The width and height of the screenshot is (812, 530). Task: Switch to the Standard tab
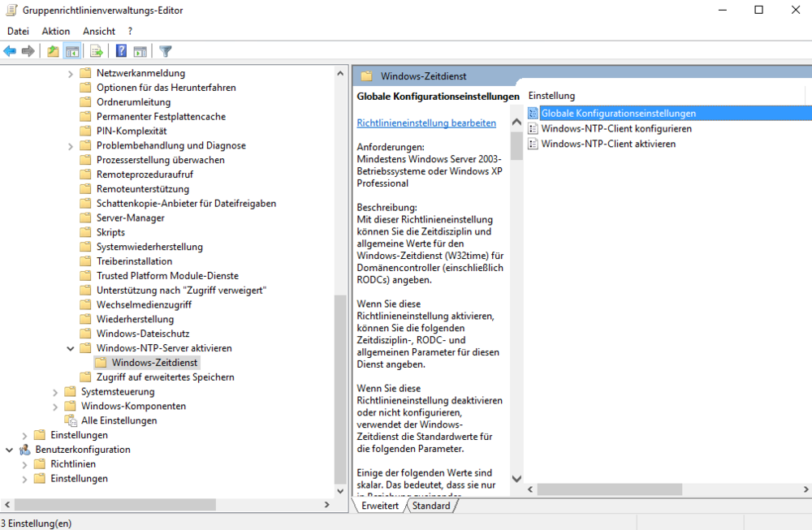click(430, 506)
